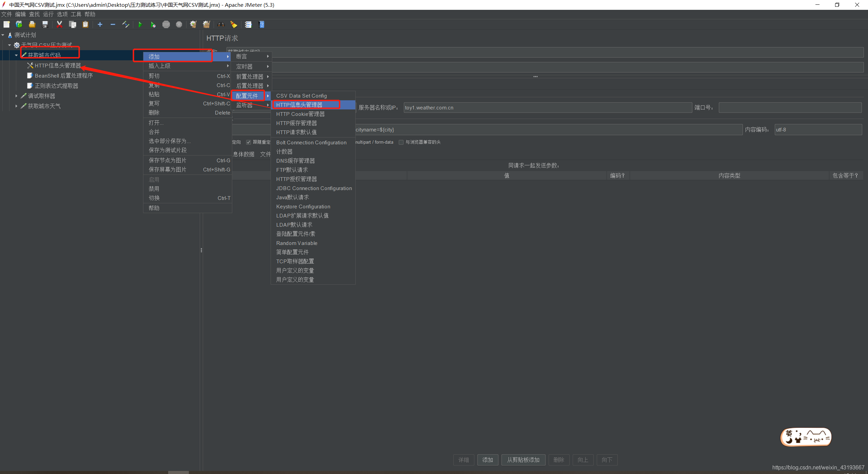Screen dimensions: 868x474
Task: Click the blue plus Expand All icon
Action: tap(100, 24)
